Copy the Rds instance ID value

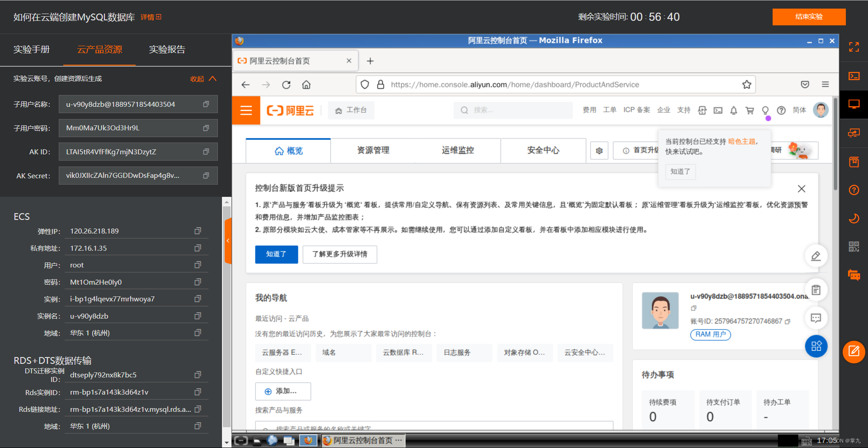click(198, 392)
